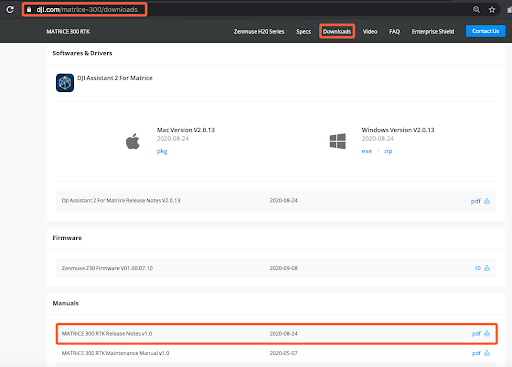
Task: Click download icon for Assistant 2 Release Notes
Action: click(x=487, y=201)
